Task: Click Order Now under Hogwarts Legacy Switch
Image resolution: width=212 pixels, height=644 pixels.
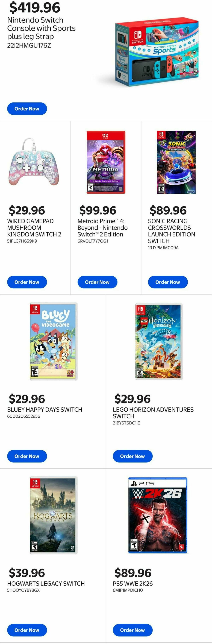Action: pos(27,630)
